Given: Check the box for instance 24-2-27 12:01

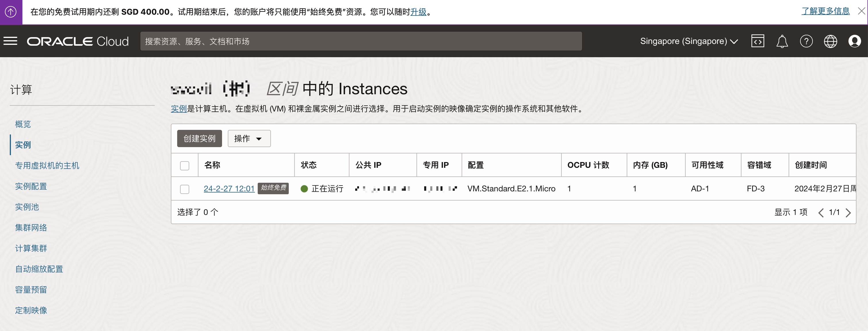Looking at the screenshot, I should (185, 189).
